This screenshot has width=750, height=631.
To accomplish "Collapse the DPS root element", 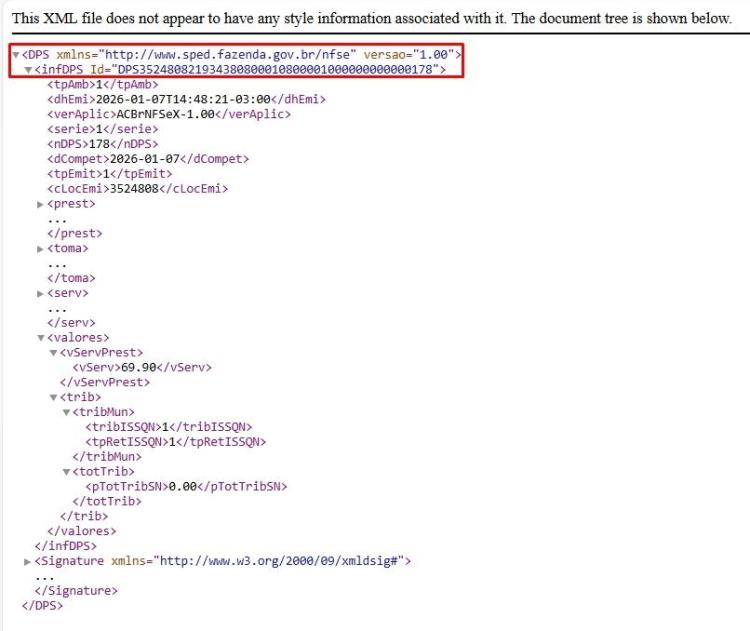I will (16, 55).
